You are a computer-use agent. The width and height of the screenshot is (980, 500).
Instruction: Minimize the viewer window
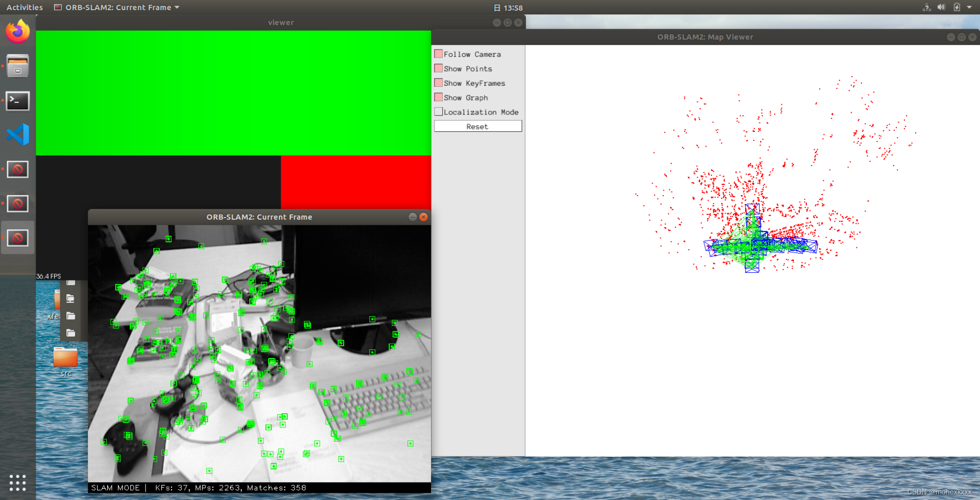tap(497, 22)
